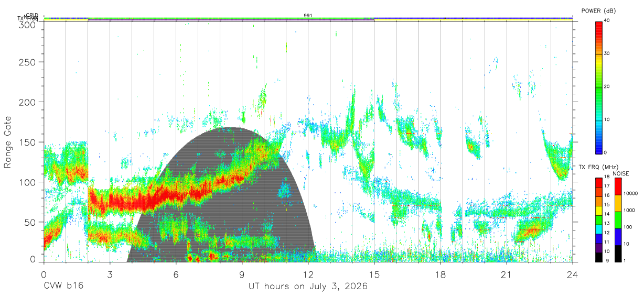This screenshot has height=297, width=644.
Task: Click the 12 UT hour tick label
Action: [308, 274]
